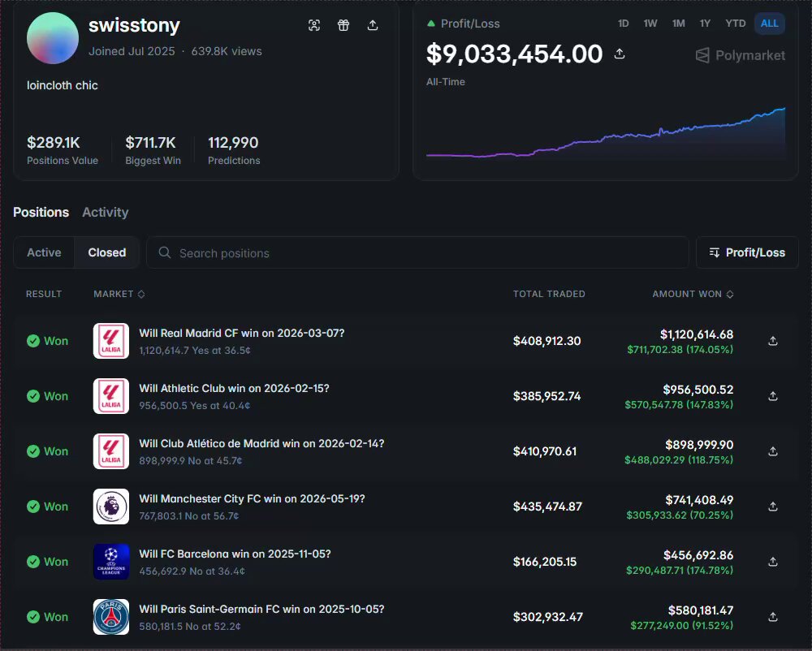Click the swisstony username heading
The height and width of the screenshot is (651, 812).
(x=134, y=25)
